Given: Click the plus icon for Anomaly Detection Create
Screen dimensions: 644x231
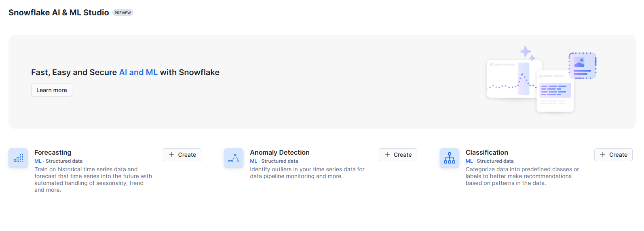Looking at the screenshot, I should (387, 155).
